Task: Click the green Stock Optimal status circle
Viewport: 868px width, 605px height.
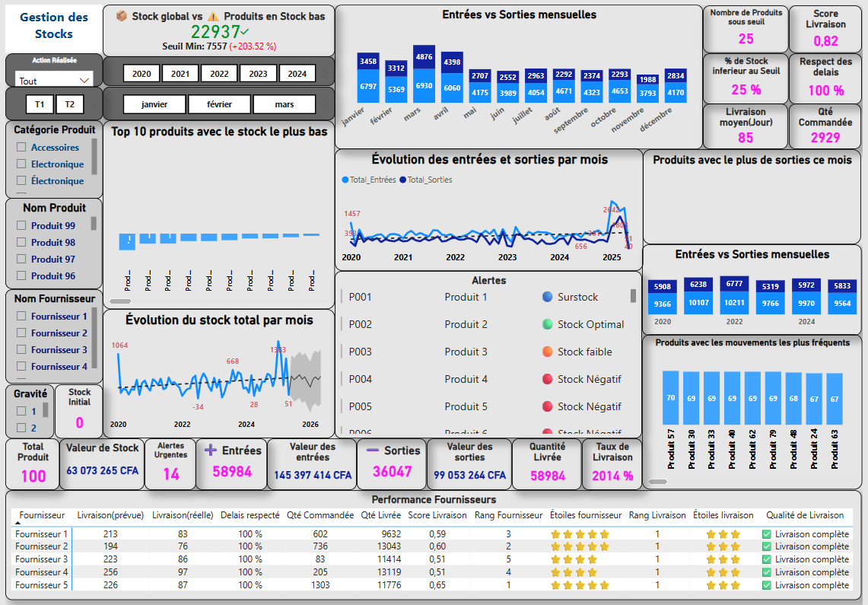Action: [x=547, y=324]
